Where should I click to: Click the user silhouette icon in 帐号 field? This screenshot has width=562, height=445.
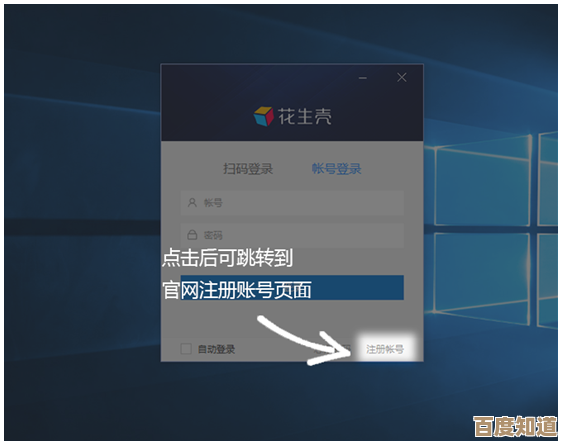192,203
